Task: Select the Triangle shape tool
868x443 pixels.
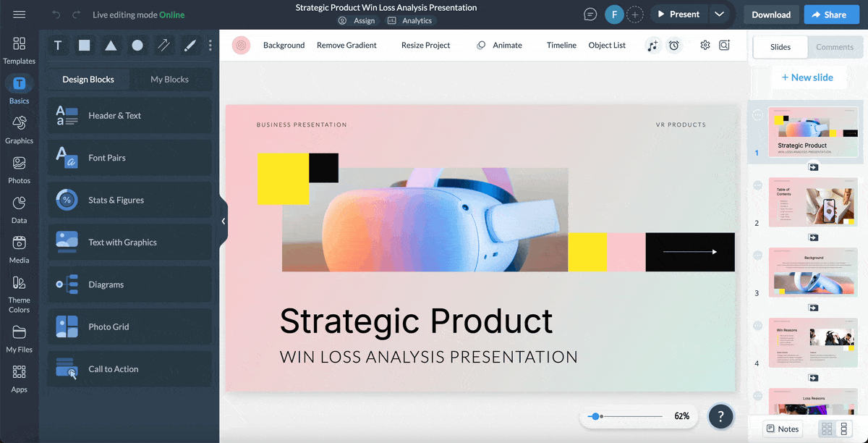Action: coord(110,45)
